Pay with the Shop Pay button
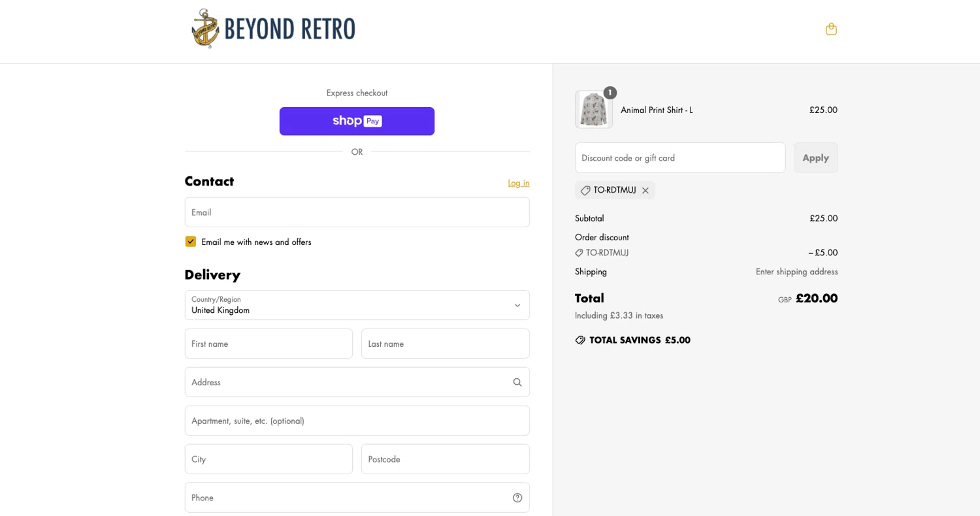 point(357,121)
